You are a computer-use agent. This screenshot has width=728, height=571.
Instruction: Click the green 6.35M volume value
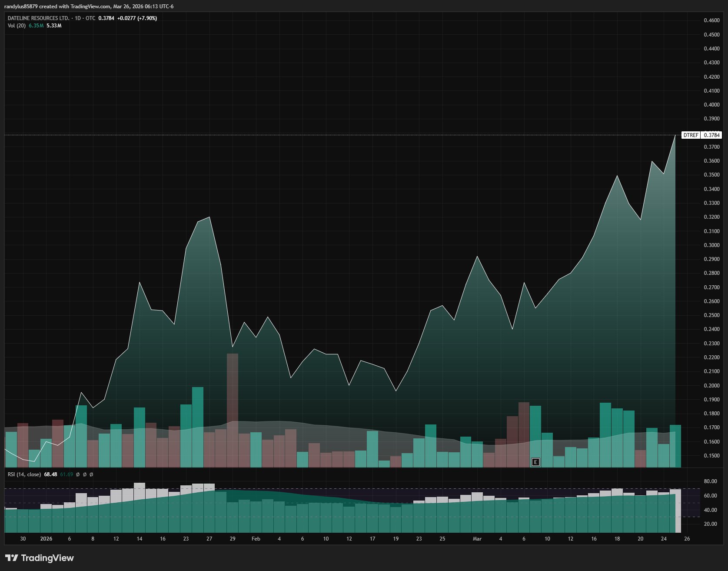coord(36,26)
